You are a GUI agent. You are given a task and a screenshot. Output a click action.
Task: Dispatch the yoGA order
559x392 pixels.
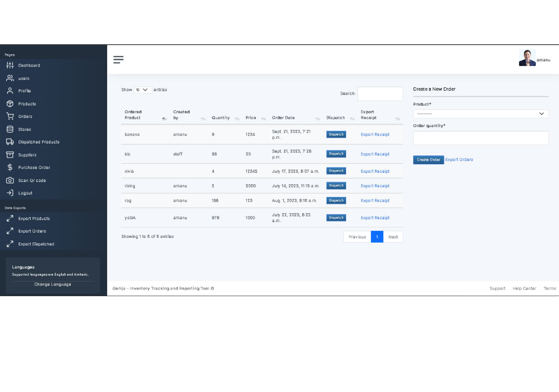(x=336, y=217)
